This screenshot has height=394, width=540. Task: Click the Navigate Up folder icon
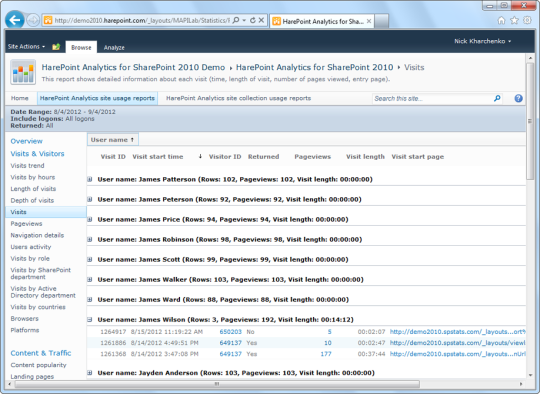(56, 46)
